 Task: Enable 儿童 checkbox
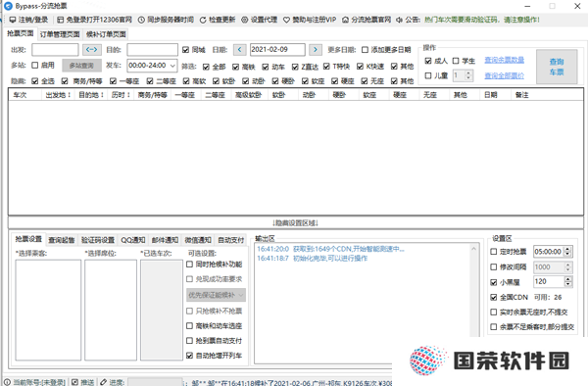[x=428, y=75]
